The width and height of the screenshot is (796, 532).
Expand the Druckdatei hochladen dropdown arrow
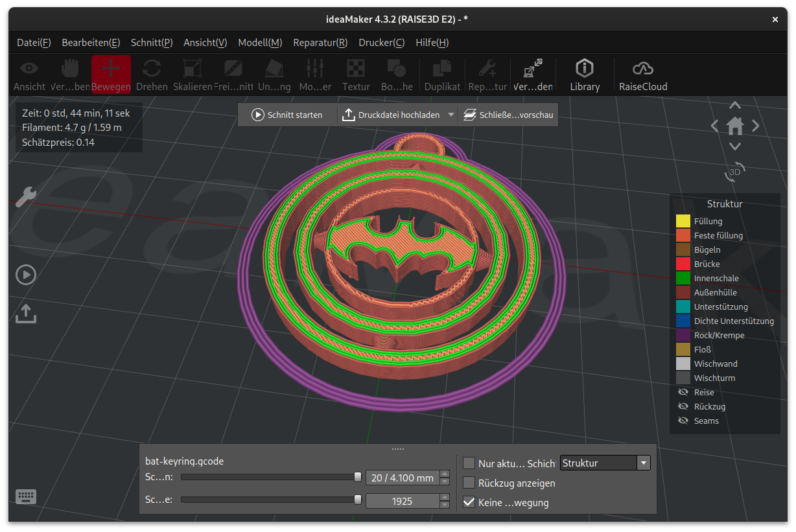click(x=451, y=115)
